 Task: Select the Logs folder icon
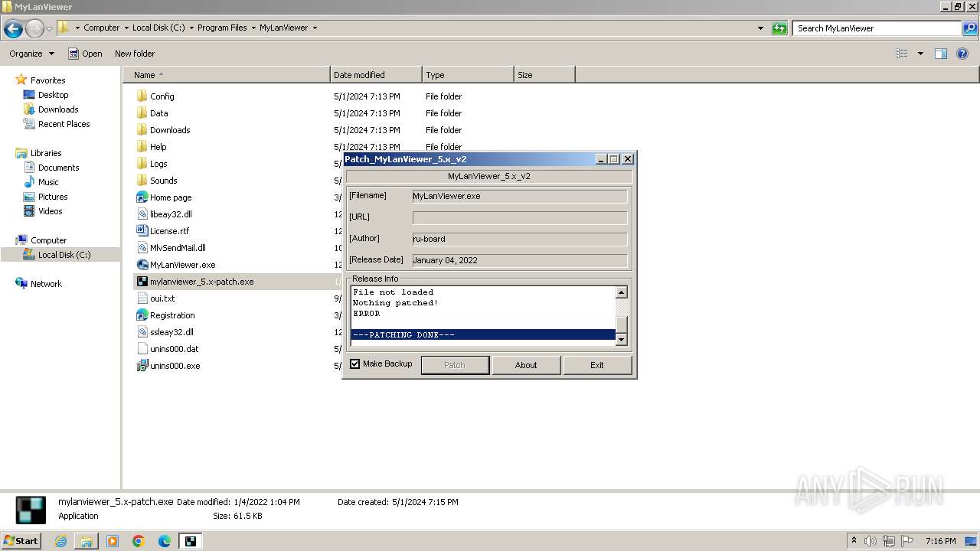coord(142,164)
